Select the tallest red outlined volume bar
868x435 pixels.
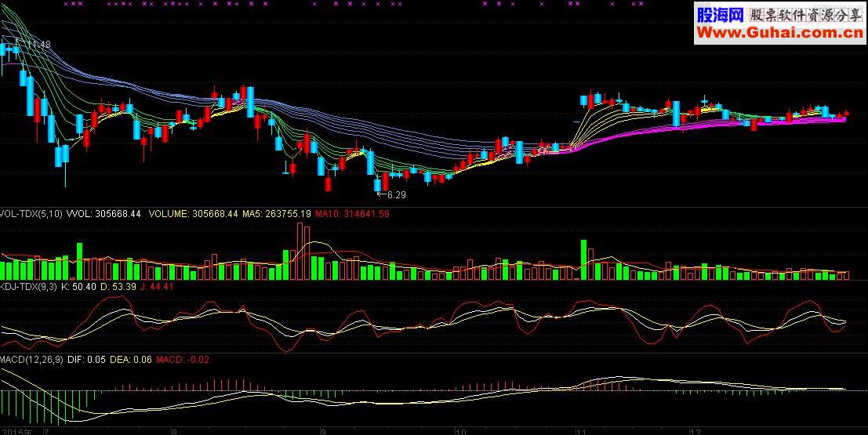click(x=300, y=252)
